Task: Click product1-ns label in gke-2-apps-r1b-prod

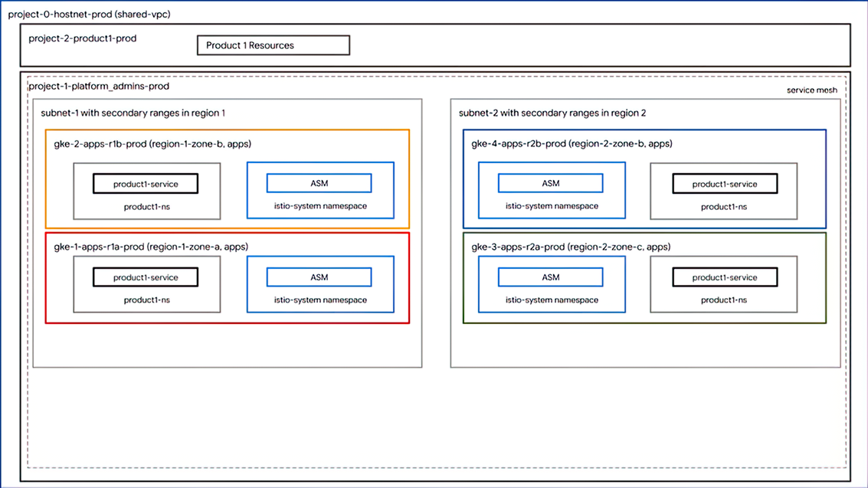Action: (x=146, y=207)
